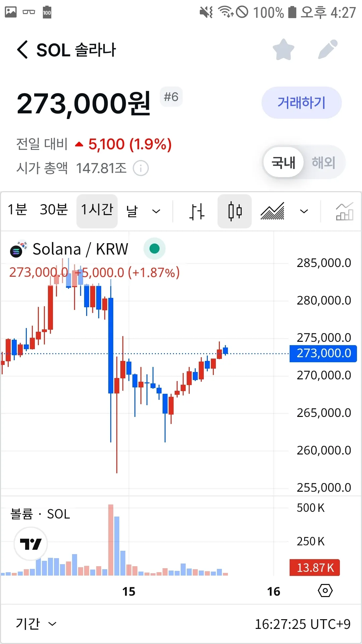
Task: Open market cap info circle icon
Action: click(141, 168)
